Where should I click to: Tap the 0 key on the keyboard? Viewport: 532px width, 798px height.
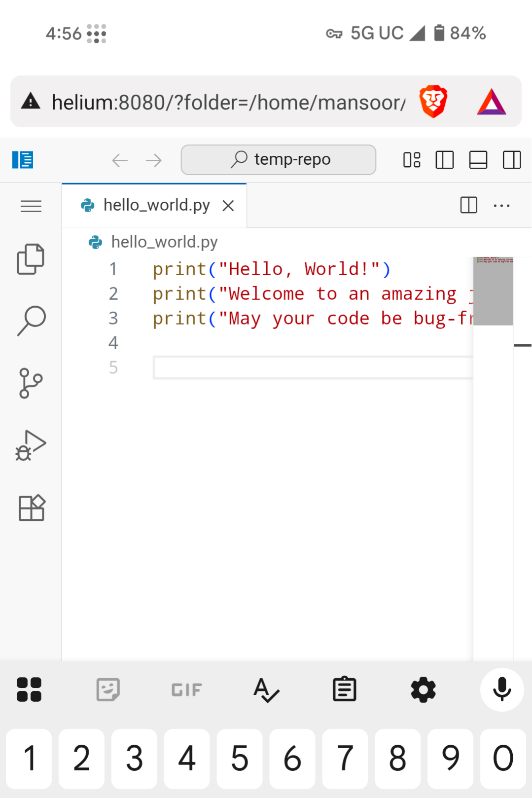coord(503,759)
